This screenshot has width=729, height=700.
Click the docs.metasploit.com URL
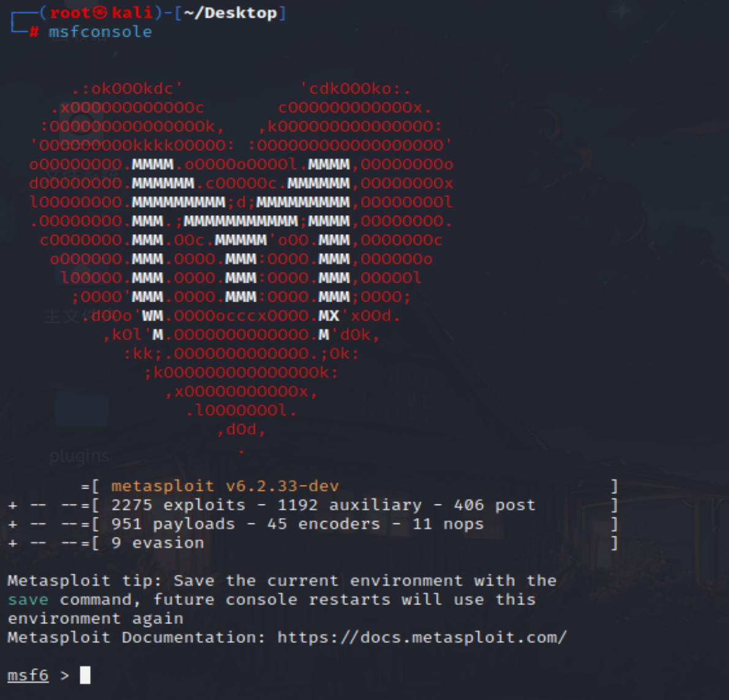[422, 637]
